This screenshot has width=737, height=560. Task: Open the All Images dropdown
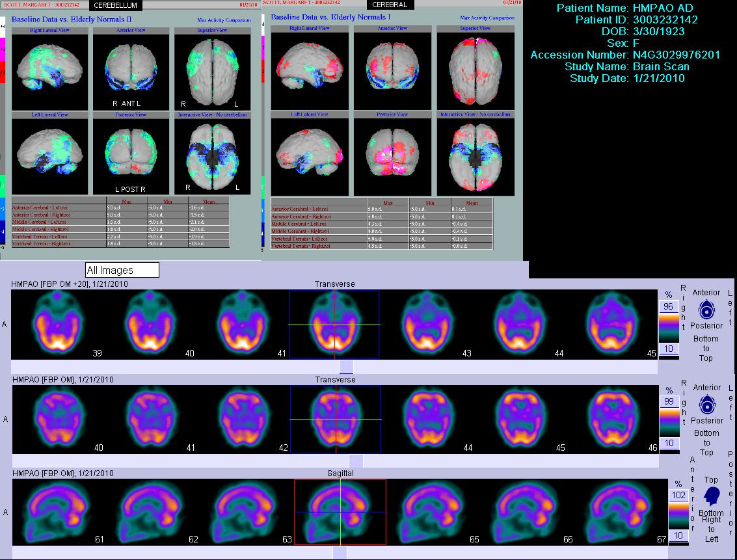point(122,269)
